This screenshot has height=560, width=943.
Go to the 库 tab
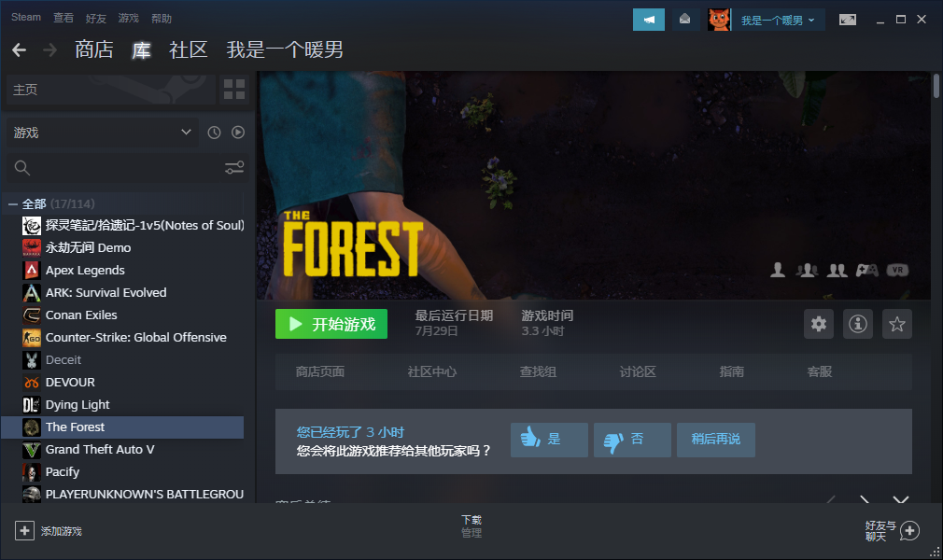(x=141, y=49)
